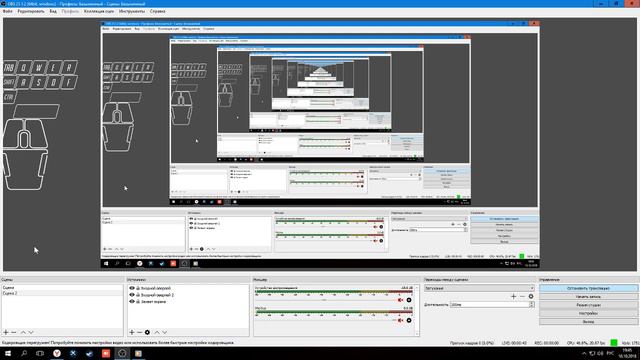This screenshot has width=640, height=360.
Task: Select Сцена in the Scenes list
Action: (x=62, y=288)
